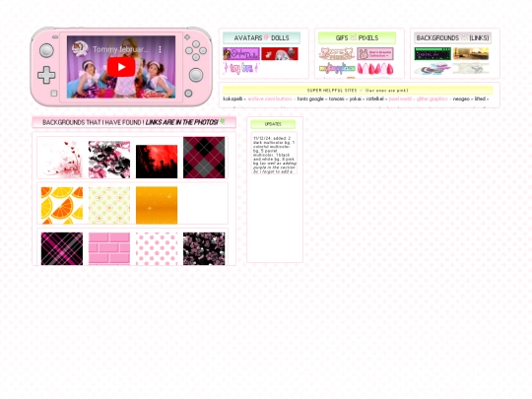532x399 pixels.
Task: Open the pink black plaid background
Action: coord(62,248)
